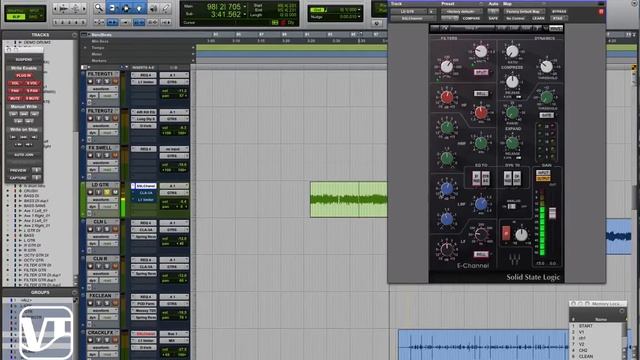Click the FX SWELL track name
Image resolution: width=640 pixels, height=360 pixels.
pyautogui.click(x=100, y=148)
